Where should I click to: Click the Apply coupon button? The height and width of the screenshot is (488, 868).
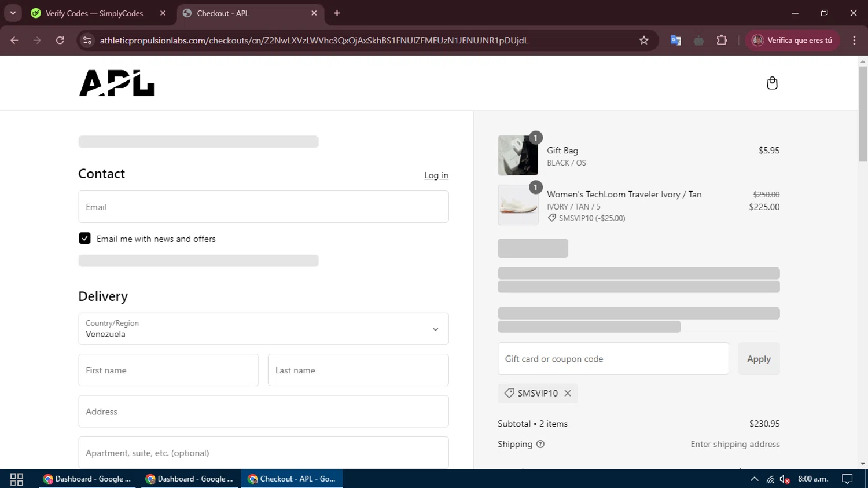click(759, 359)
